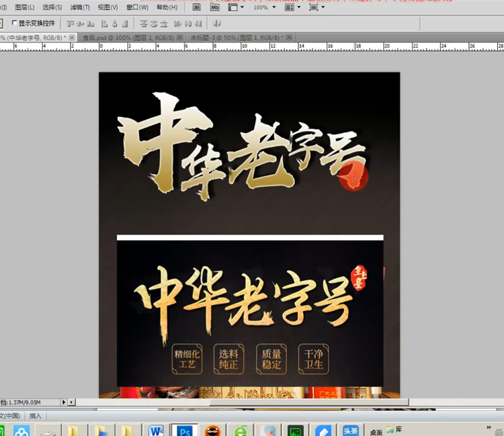Click auto-align layers icon

[x=216, y=24]
